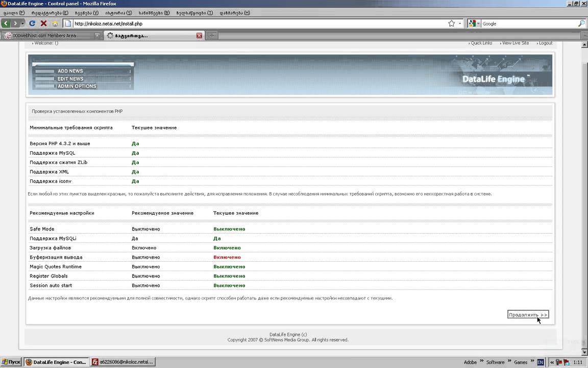The width and height of the screenshot is (588, 368).
Task: Select the 'Версия PHP 4.3.2 и выше' row label
Action: coord(60,144)
